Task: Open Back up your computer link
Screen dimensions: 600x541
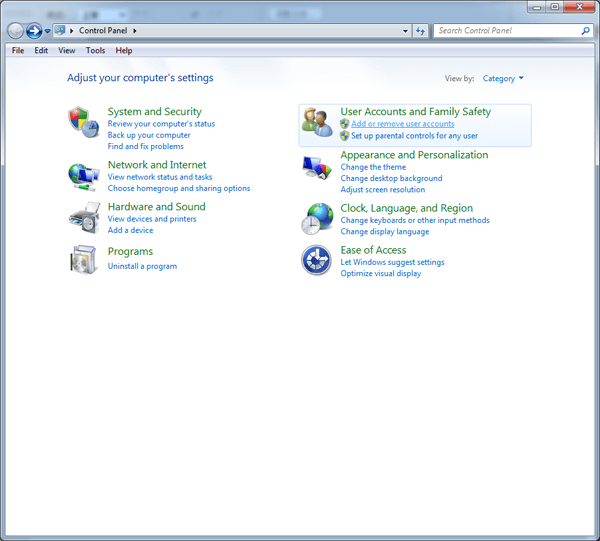Action: coord(149,135)
